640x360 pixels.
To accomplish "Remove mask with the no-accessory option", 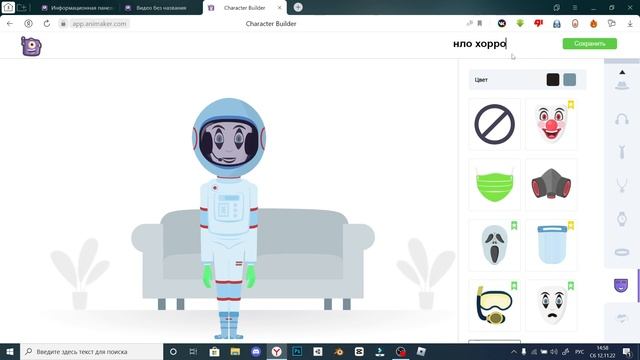I will click(x=494, y=124).
